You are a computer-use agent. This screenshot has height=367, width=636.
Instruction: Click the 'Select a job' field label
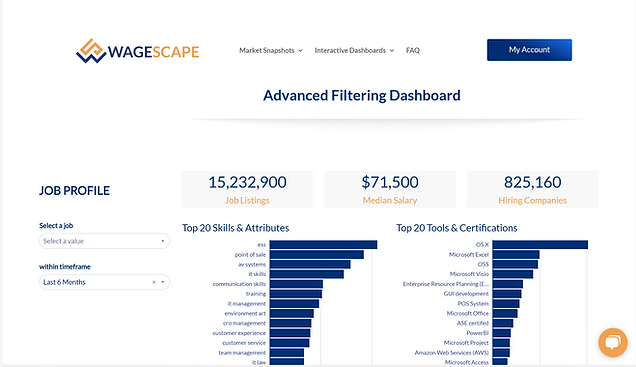coord(56,225)
